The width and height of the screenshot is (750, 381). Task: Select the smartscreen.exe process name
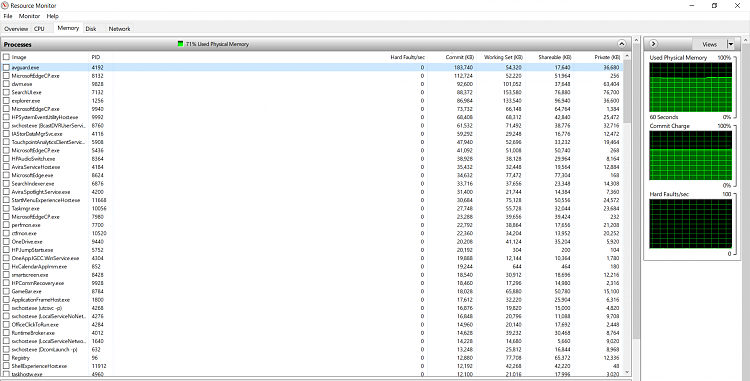click(30, 275)
